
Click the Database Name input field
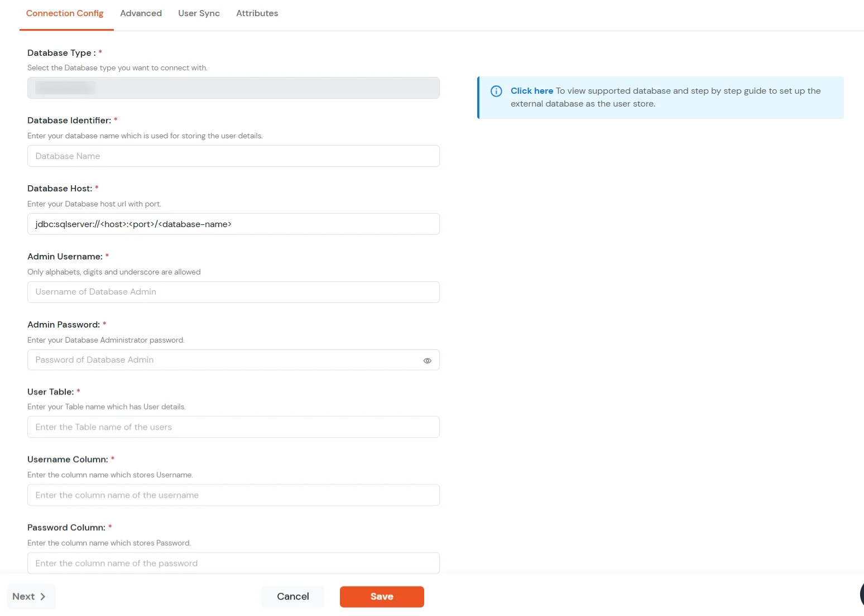click(x=233, y=156)
